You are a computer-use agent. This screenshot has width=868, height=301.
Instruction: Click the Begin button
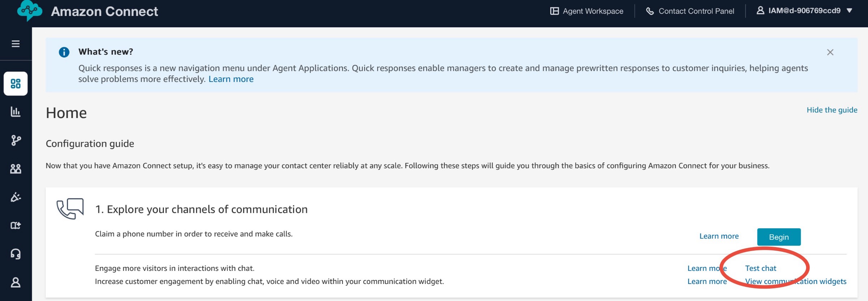(779, 237)
